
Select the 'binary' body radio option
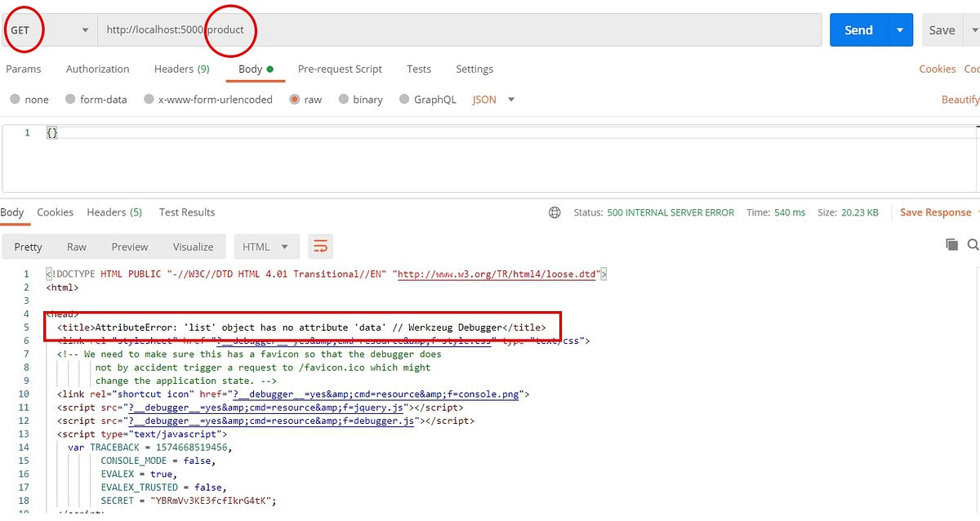click(344, 100)
